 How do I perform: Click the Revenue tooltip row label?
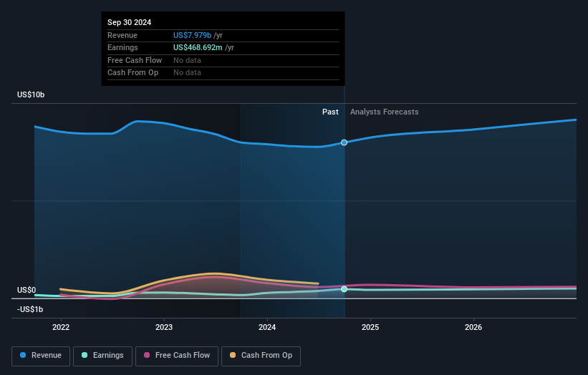coord(122,35)
